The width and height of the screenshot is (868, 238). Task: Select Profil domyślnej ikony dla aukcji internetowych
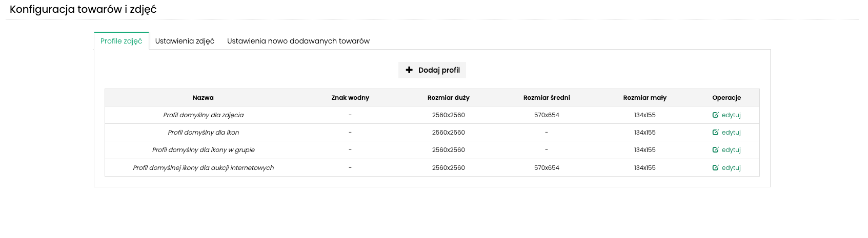[204, 168]
